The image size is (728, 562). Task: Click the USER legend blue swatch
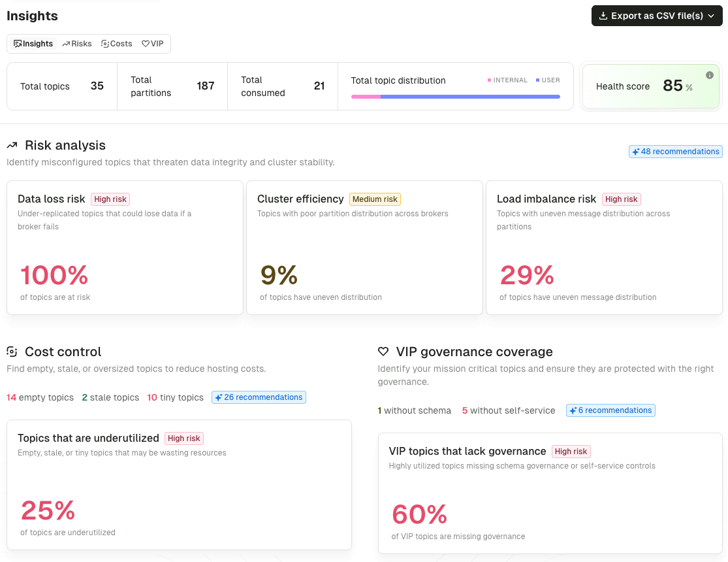537,80
